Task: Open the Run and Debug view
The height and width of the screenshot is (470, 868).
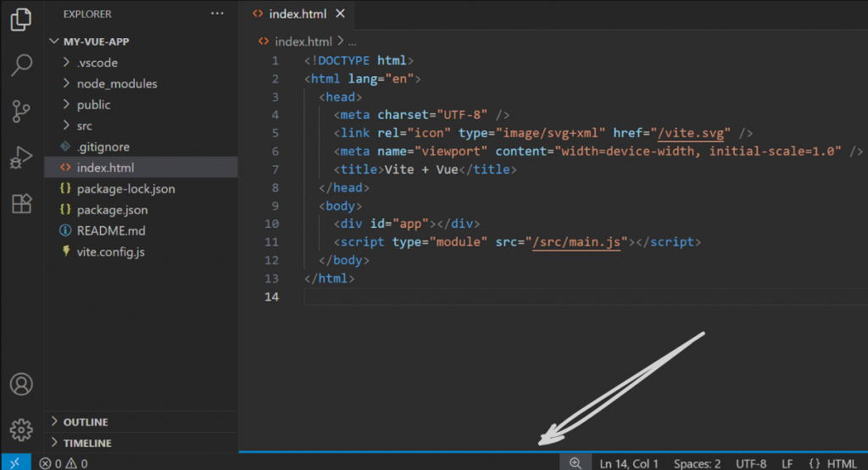Action: point(21,157)
